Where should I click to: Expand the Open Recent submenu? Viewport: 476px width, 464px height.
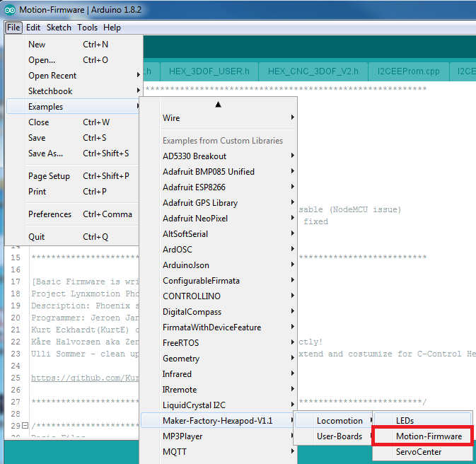point(73,75)
